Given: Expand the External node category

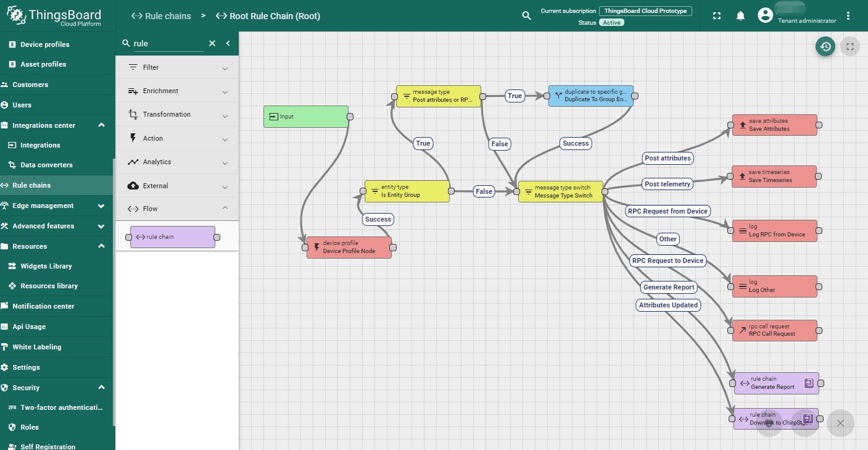Looking at the screenshot, I should tap(177, 186).
